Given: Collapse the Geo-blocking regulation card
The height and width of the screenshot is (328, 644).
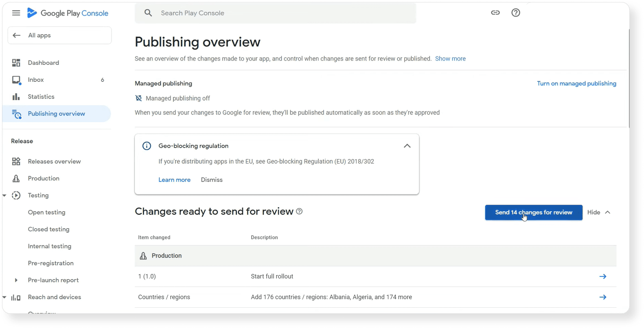Looking at the screenshot, I should click(407, 146).
